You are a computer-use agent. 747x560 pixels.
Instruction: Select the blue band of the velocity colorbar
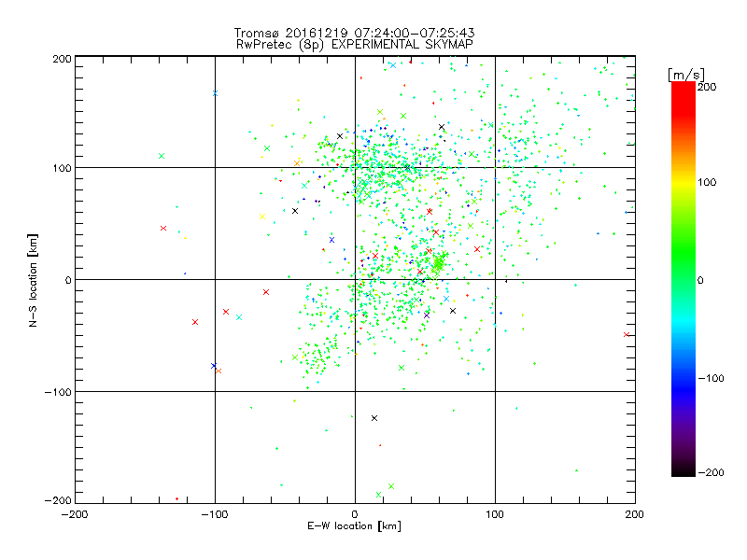pos(684,388)
